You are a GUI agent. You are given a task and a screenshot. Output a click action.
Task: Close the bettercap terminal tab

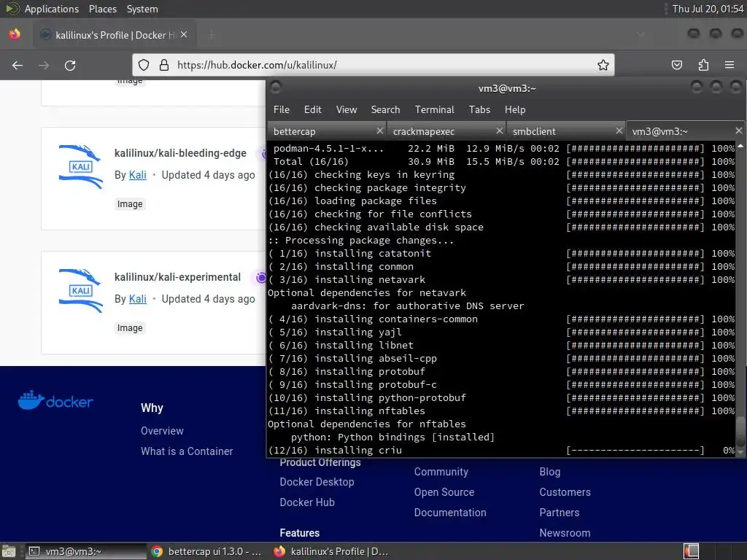pyautogui.click(x=379, y=131)
